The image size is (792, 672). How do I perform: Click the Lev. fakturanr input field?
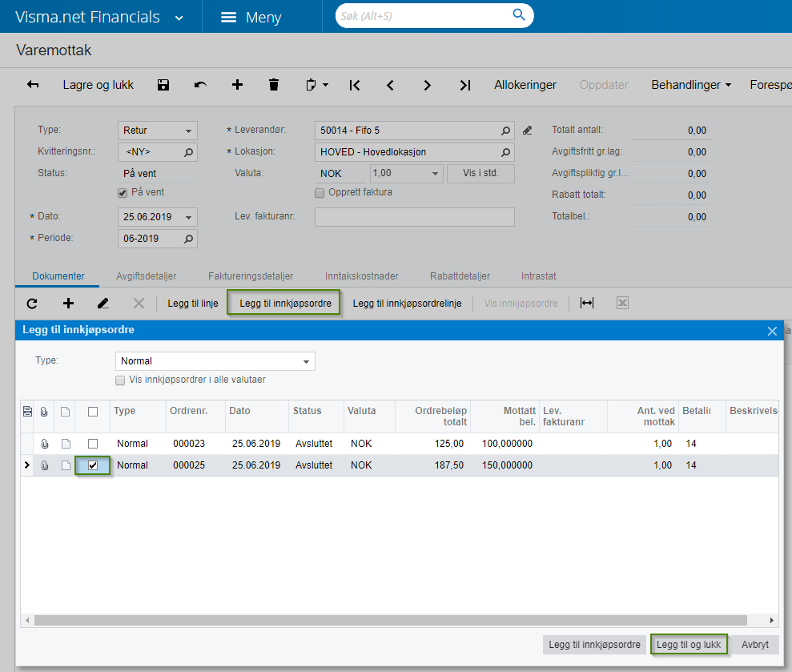pyautogui.click(x=414, y=217)
